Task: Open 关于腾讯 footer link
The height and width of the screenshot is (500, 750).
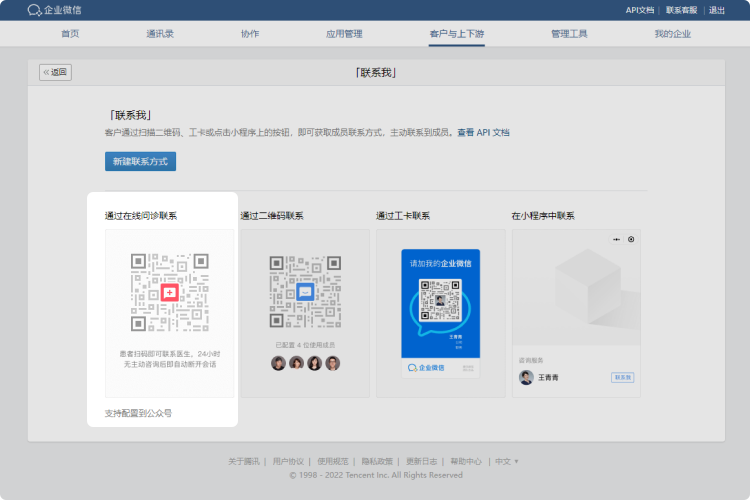Action: pos(243,461)
